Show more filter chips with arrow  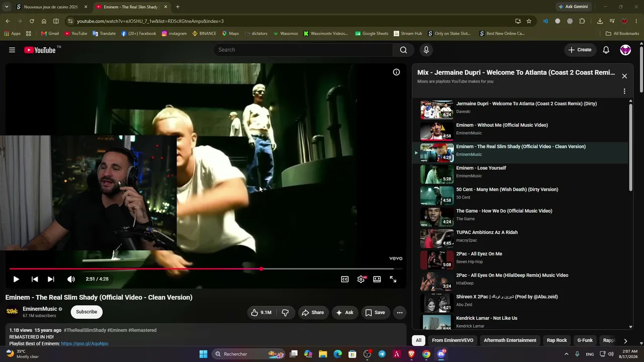click(x=625, y=340)
